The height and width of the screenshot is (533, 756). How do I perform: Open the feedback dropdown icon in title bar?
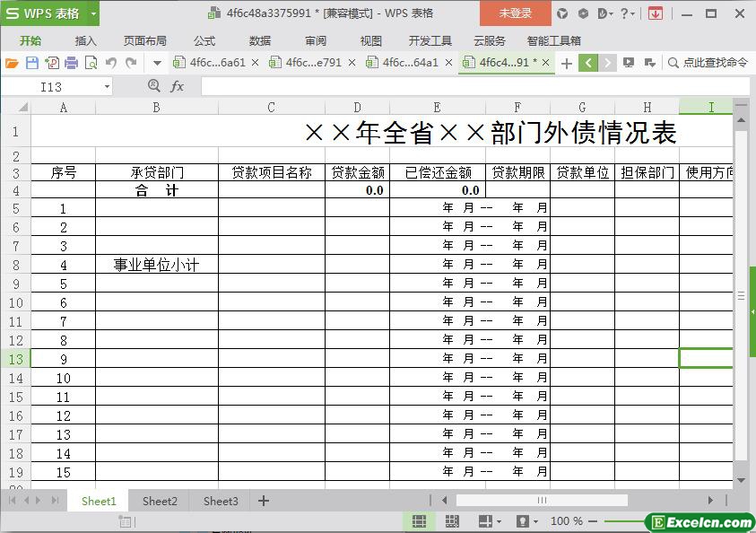pyautogui.click(x=604, y=13)
